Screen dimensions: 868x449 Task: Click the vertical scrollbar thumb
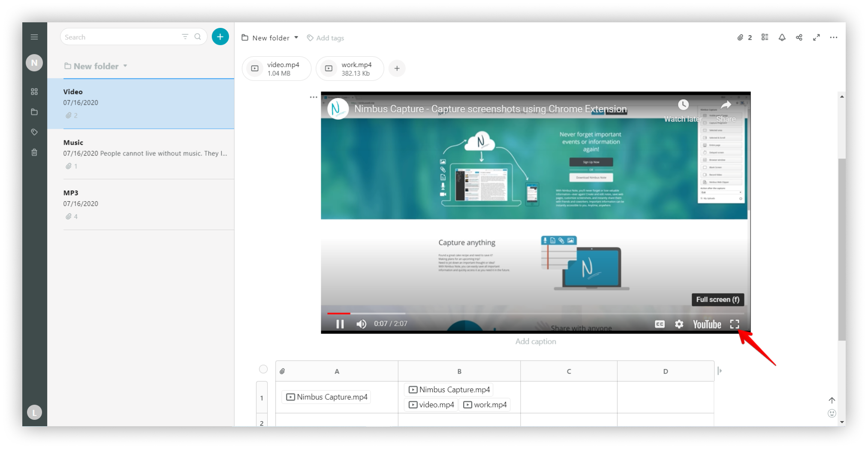[842, 249]
